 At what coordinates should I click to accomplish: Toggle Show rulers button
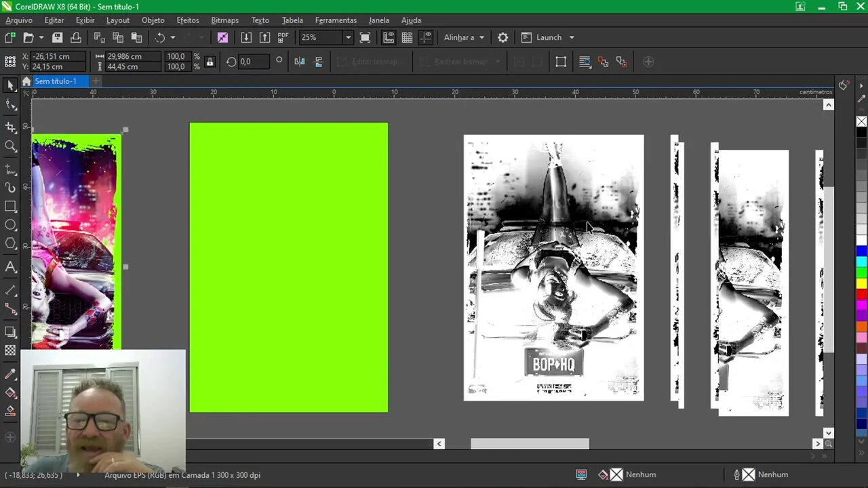point(389,37)
